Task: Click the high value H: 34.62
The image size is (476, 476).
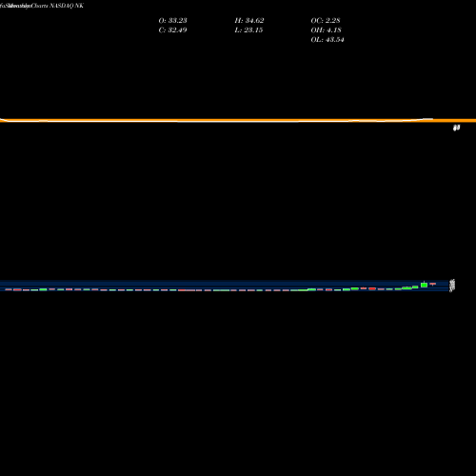Action: tap(249, 21)
